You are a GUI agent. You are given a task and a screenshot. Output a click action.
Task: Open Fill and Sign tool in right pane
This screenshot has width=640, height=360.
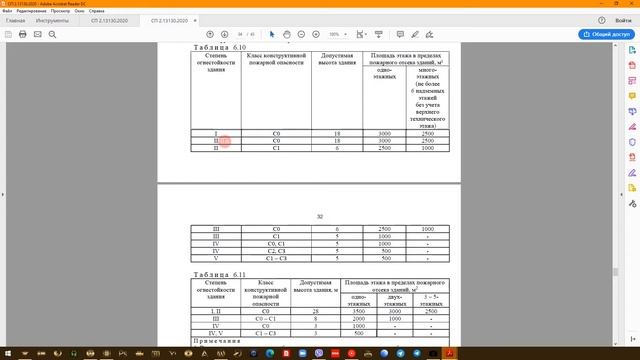click(632, 173)
